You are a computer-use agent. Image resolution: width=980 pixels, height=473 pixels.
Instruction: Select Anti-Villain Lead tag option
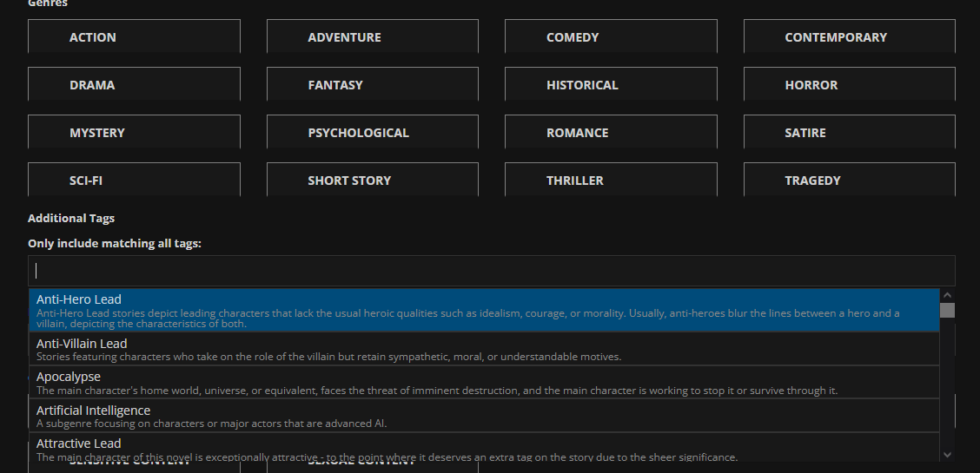(x=485, y=349)
